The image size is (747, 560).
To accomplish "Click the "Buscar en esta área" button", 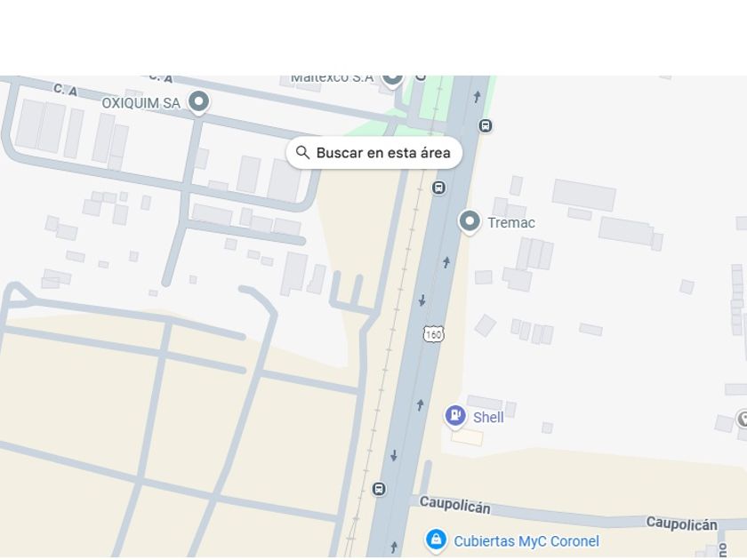I will pyautogui.click(x=374, y=153).
